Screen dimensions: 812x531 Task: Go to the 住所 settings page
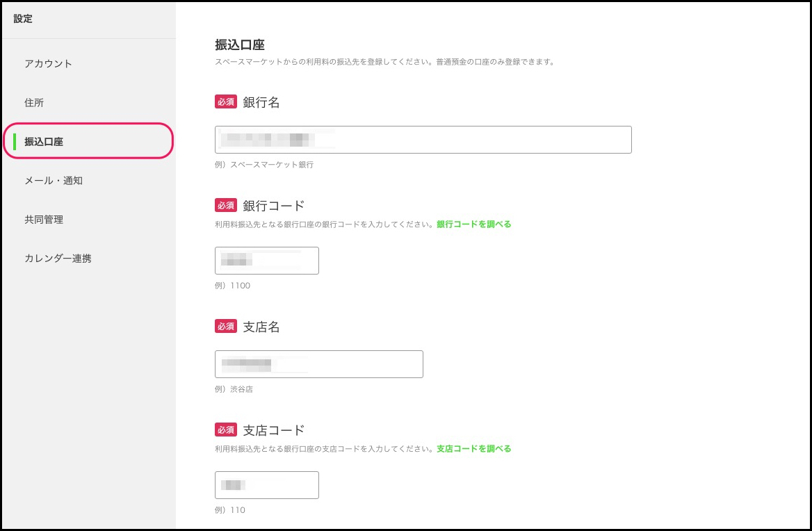[x=34, y=103]
